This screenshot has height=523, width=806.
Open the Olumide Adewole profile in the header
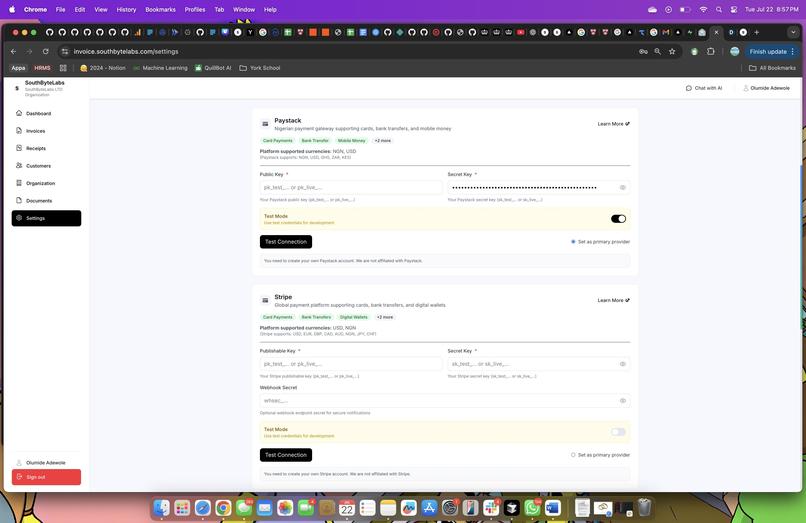766,88
